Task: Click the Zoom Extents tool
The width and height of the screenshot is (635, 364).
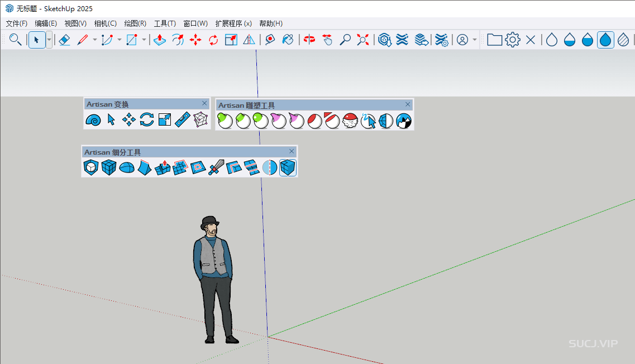Action: (x=363, y=40)
